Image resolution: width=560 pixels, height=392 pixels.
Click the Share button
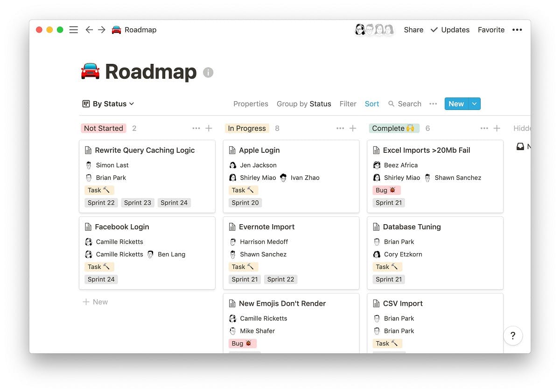coord(413,30)
